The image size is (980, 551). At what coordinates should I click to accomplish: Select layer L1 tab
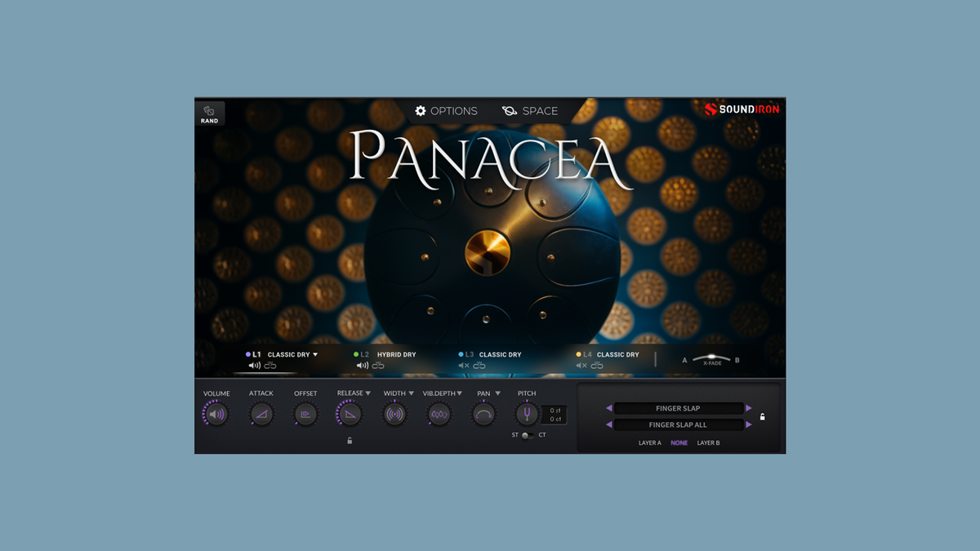coord(253,355)
